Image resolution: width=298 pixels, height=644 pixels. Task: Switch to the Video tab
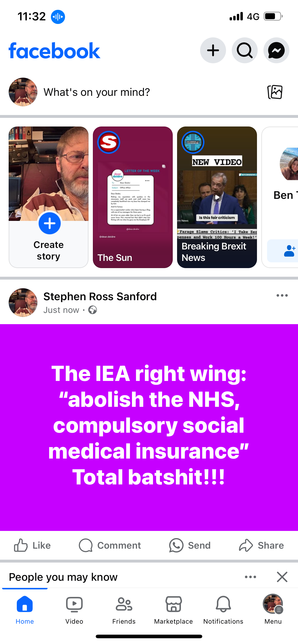74,610
